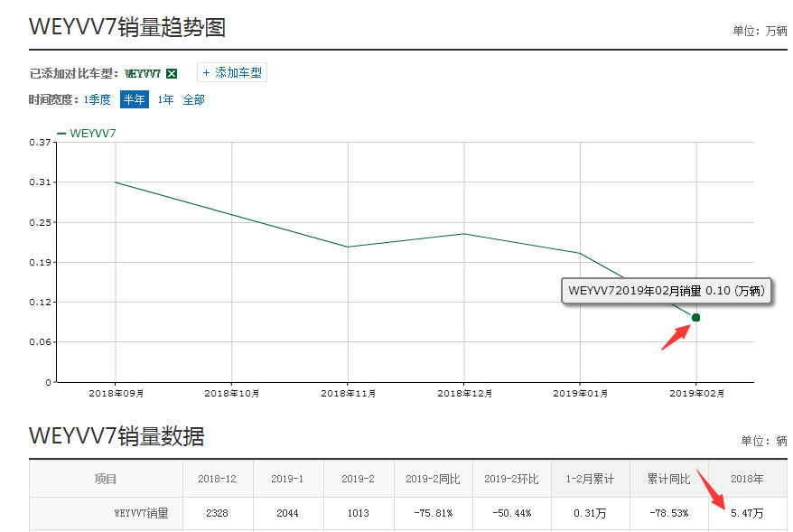The image size is (793, 532).
Task: Click the WEYVV7销量数据 heading
Action: (x=117, y=436)
